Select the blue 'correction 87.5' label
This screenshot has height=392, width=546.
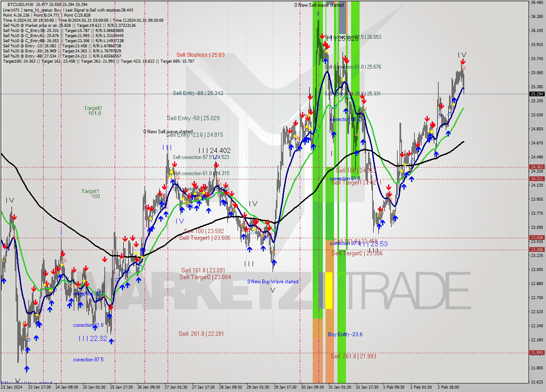[88, 360]
